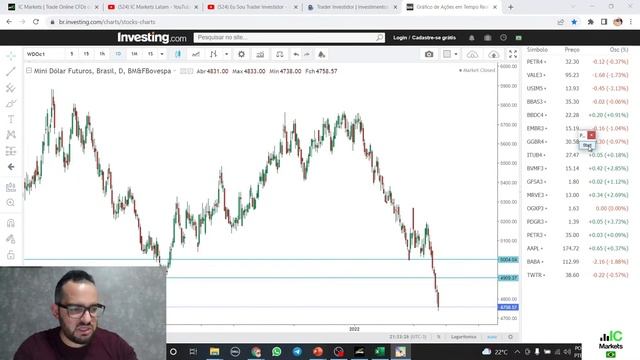Toggle percent scale at chart bottom
The image size is (640, 360).
439,337
